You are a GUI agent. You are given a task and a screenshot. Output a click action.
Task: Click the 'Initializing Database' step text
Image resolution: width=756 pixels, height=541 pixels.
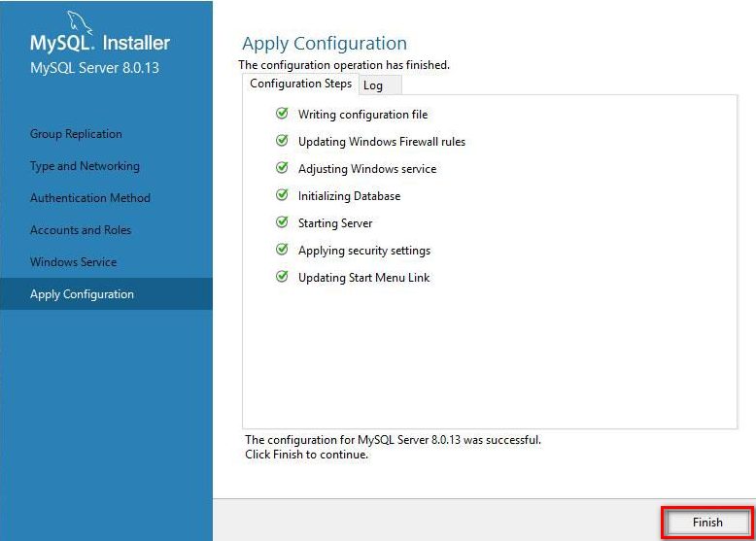(349, 196)
